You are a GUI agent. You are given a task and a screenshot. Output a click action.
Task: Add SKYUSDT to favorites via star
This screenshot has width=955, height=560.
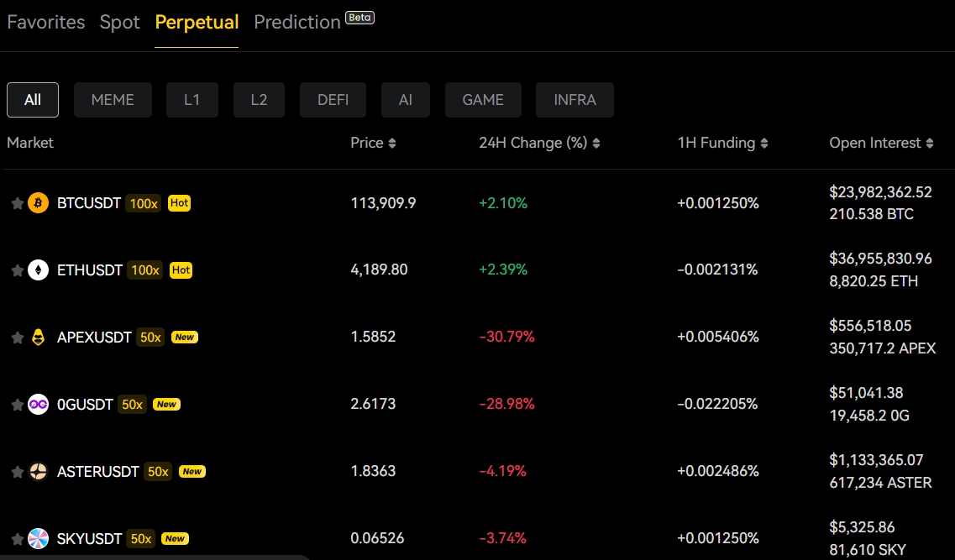pos(16,538)
